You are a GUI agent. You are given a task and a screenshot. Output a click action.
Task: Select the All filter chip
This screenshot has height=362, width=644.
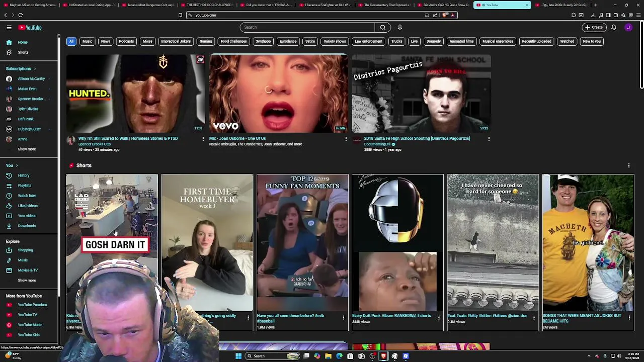pos(71,41)
